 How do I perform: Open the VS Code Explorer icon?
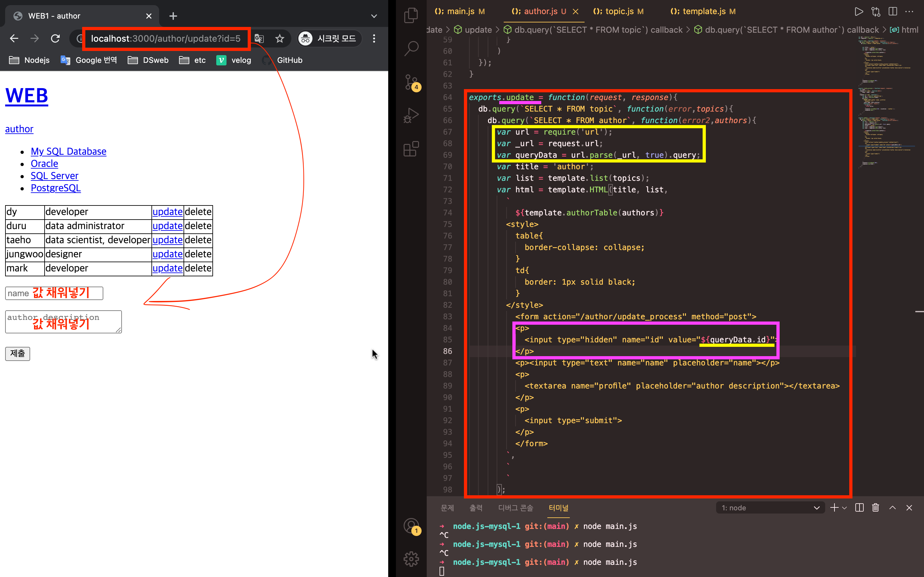coord(411,16)
